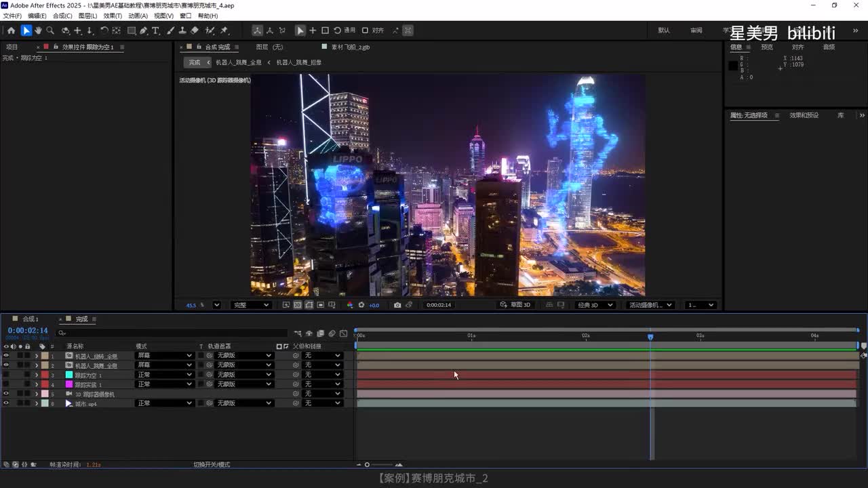This screenshot has height=488, width=868.
Task: Select the Roto Brush tool
Action: (210, 30)
